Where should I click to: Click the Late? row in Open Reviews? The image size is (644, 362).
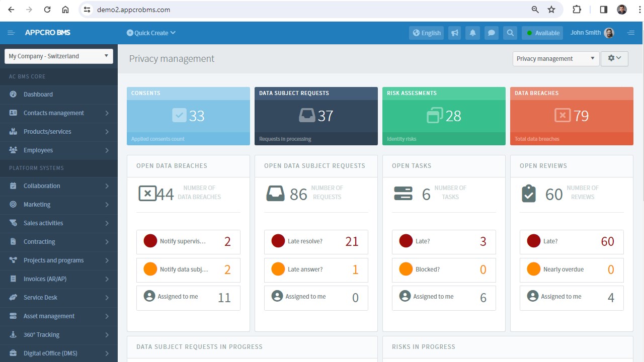572,242
